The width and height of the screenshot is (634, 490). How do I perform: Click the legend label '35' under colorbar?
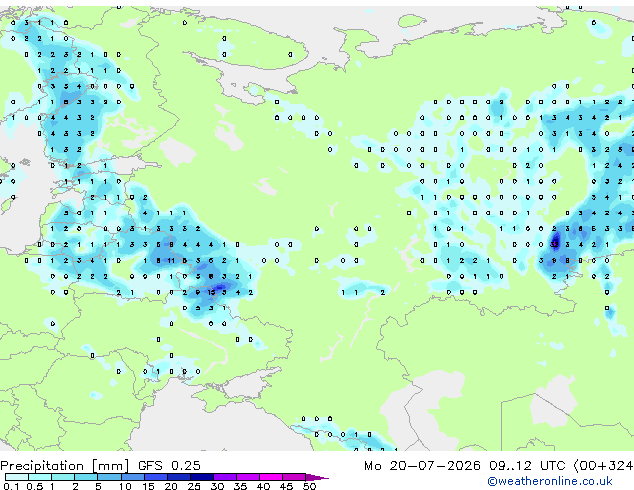point(240,486)
